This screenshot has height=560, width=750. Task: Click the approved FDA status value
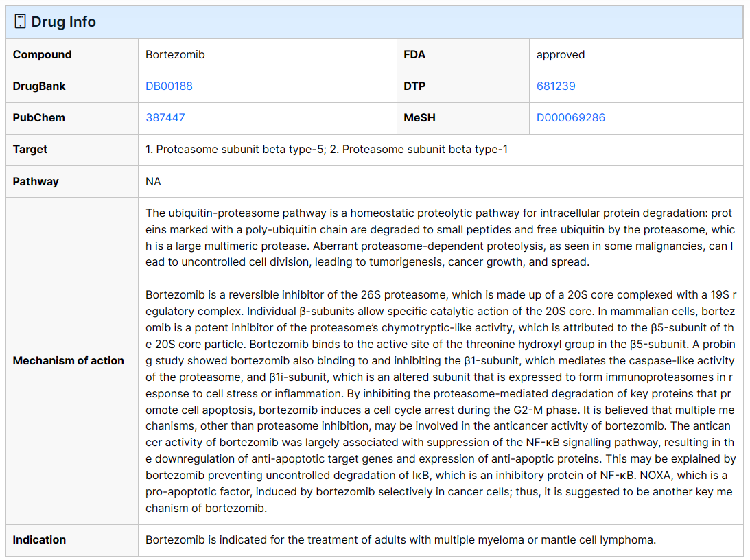click(x=561, y=54)
